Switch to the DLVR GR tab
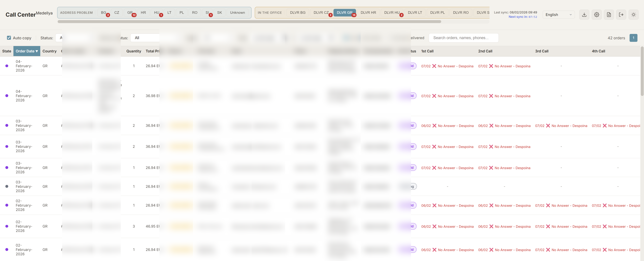 coord(345,12)
